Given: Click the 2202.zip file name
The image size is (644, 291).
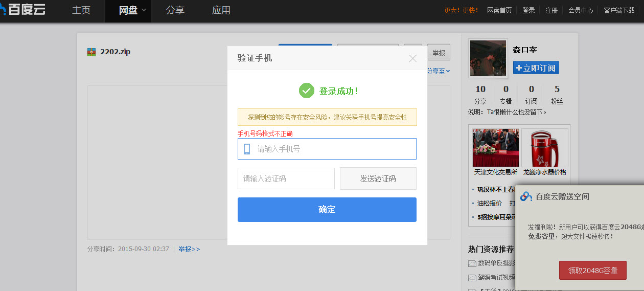Looking at the screenshot, I should pos(115,52).
